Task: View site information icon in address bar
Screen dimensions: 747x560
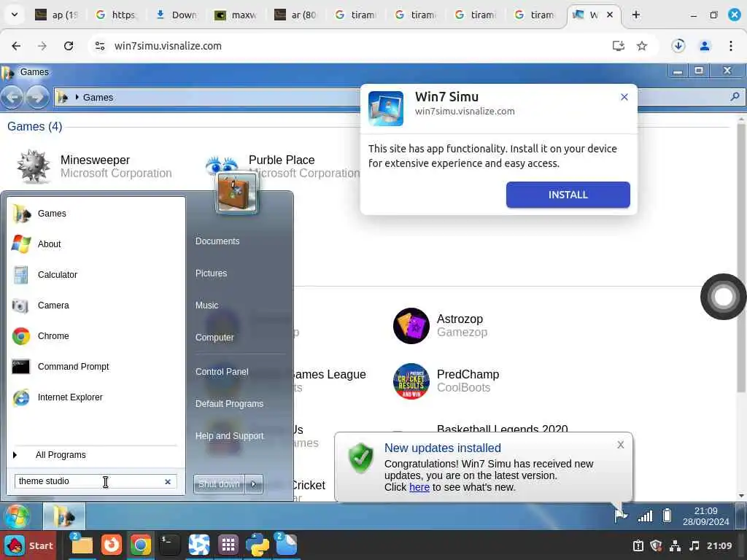Action: [x=100, y=46]
